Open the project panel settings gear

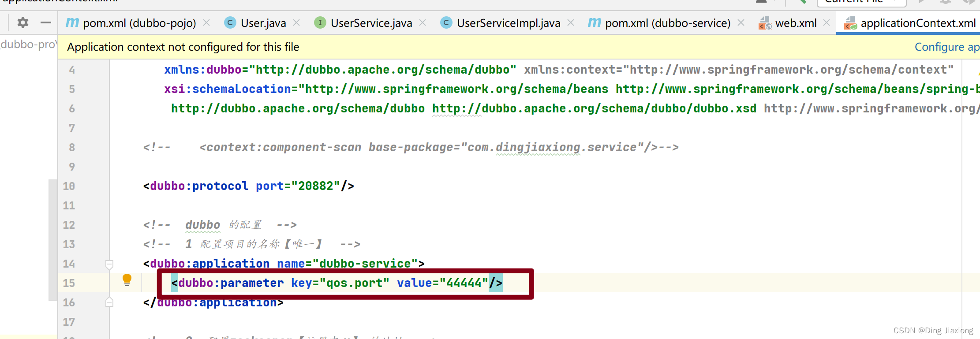(x=23, y=22)
